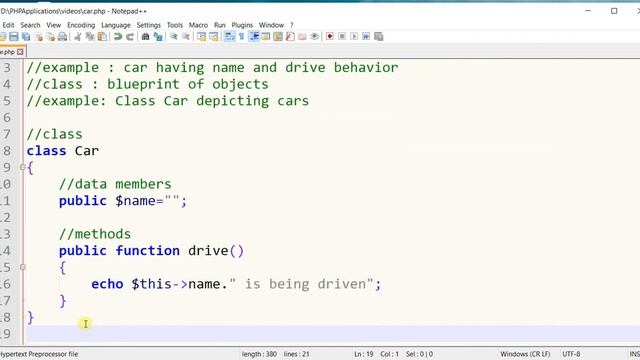This screenshot has width=640, height=360.
Task: Click the Save file toolbar icon
Action: point(14,37)
